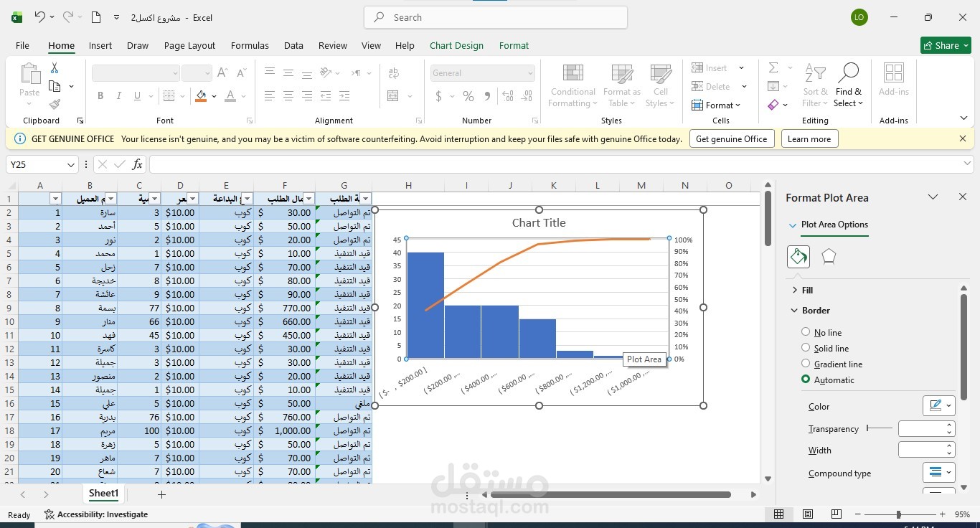This screenshot has height=528, width=980.
Task: Click the AutoSum sigma icon
Action: point(773,67)
